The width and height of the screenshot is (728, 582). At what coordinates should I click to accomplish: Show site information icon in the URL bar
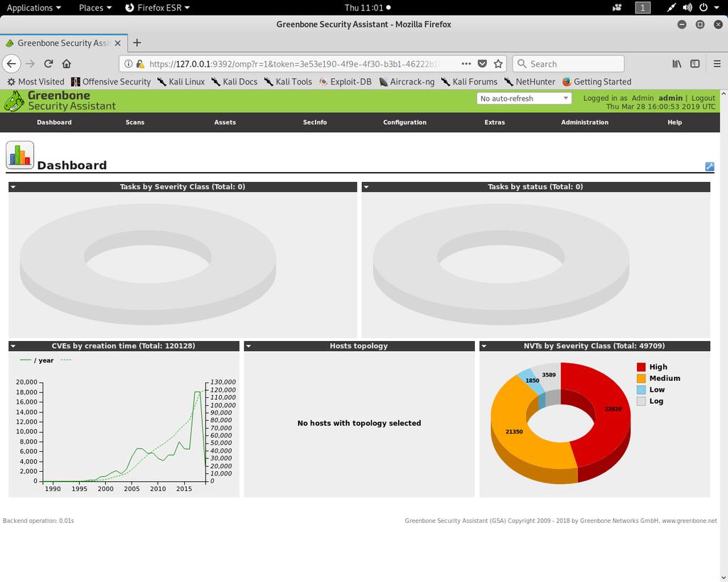(129, 63)
